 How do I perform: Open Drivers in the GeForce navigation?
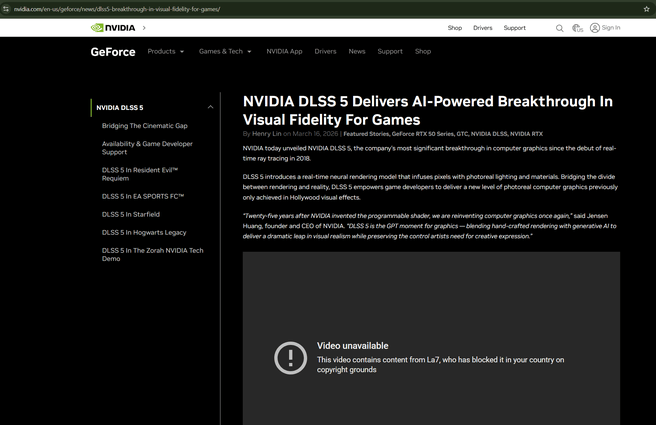325,51
